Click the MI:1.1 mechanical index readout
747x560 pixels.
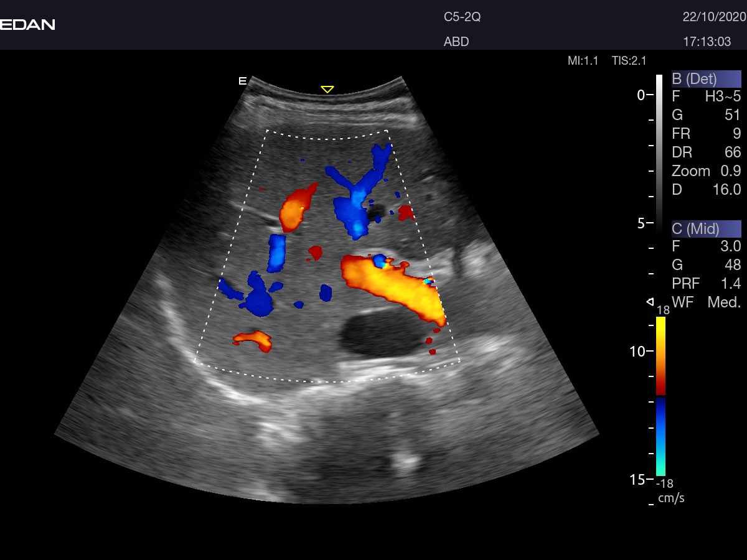[583, 61]
